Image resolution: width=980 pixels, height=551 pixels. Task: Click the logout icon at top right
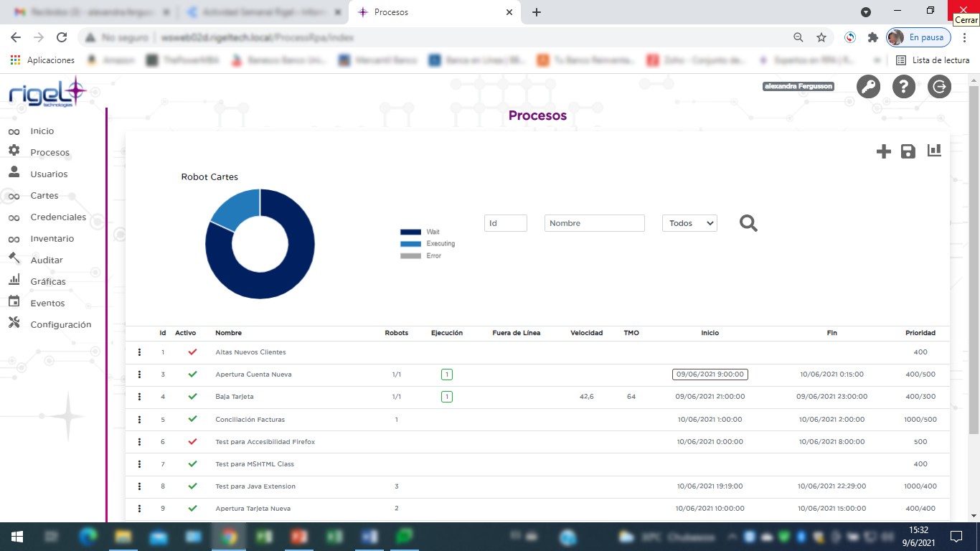[x=939, y=86]
